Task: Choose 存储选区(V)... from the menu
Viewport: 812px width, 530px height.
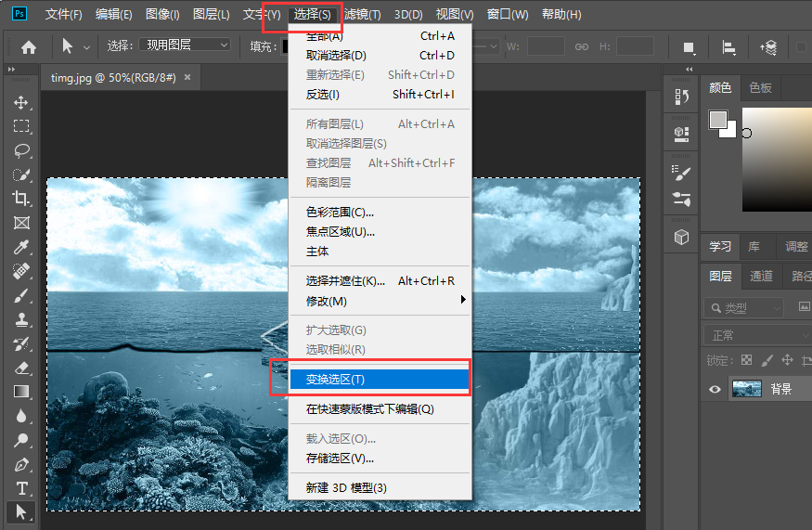Action: pyautogui.click(x=380, y=458)
